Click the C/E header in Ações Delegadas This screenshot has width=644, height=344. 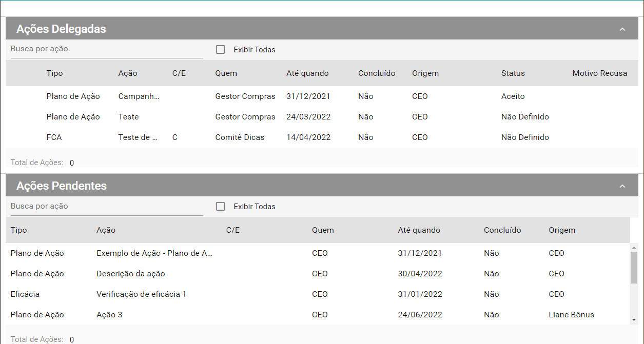click(x=179, y=73)
